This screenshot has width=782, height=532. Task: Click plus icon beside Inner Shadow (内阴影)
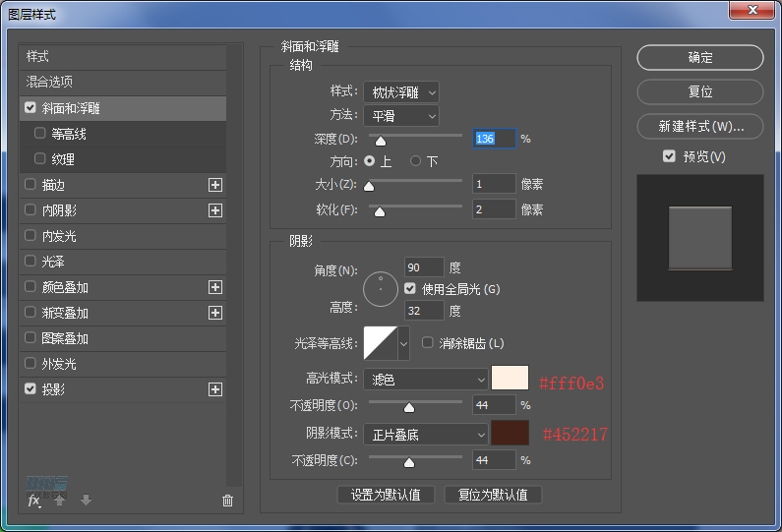click(x=215, y=210)
